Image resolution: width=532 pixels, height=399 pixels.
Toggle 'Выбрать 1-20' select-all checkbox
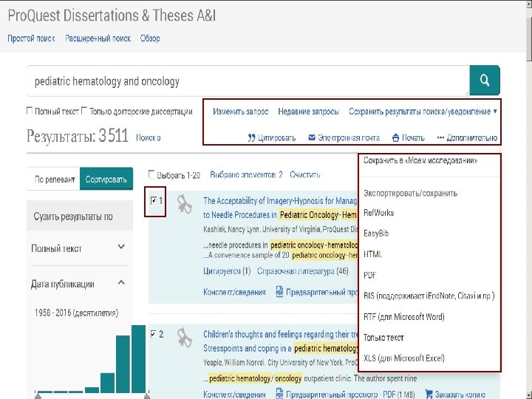(x=151, y=175)
